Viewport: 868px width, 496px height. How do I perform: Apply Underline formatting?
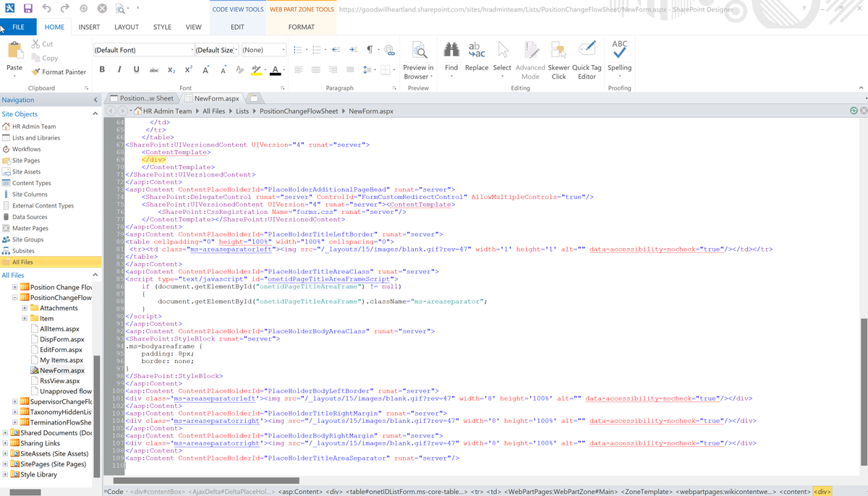point(137,69)
